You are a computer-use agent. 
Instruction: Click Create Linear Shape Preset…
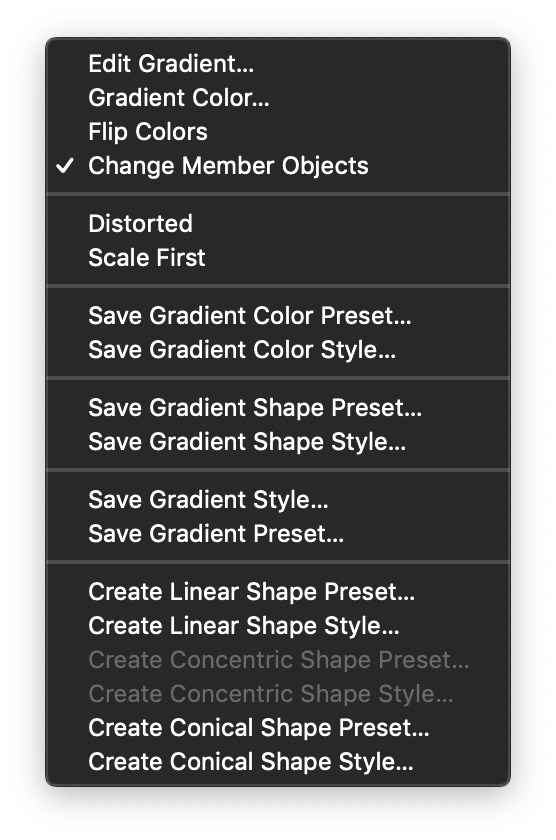(x=278, y=592)
